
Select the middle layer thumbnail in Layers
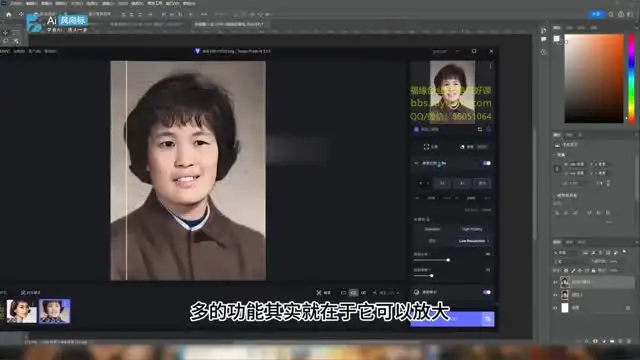click(565, 295)
